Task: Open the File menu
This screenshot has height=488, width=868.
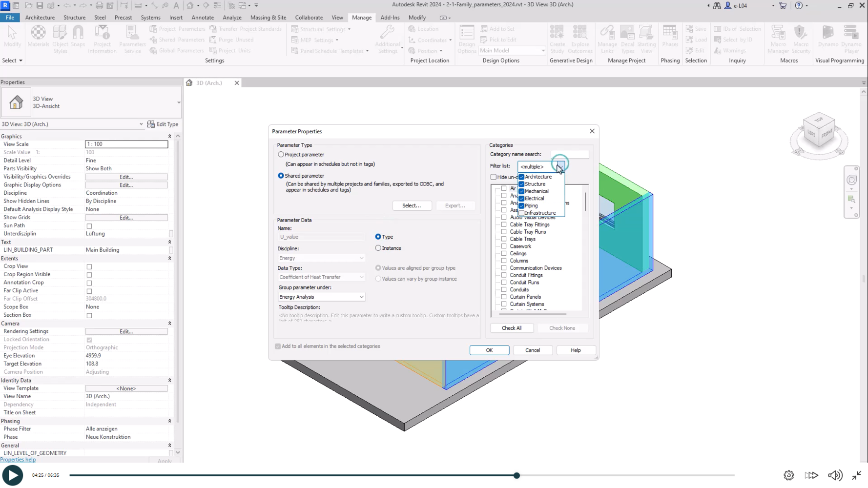Action: point(10,18)
